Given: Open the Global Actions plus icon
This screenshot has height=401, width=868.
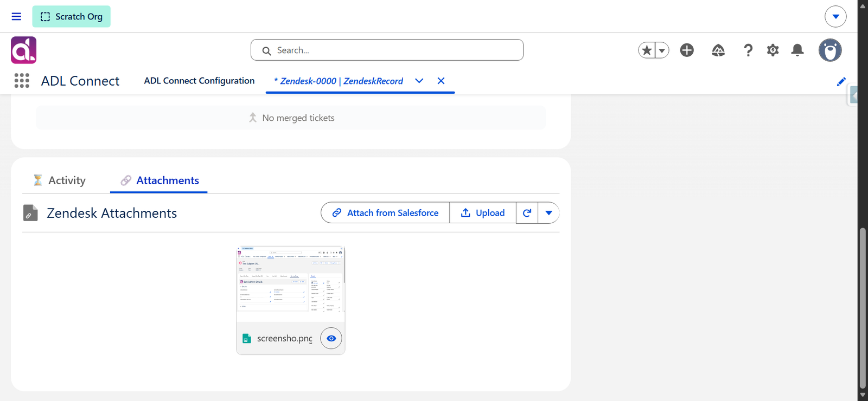Looking at the screenshot, I should (687, 50).
